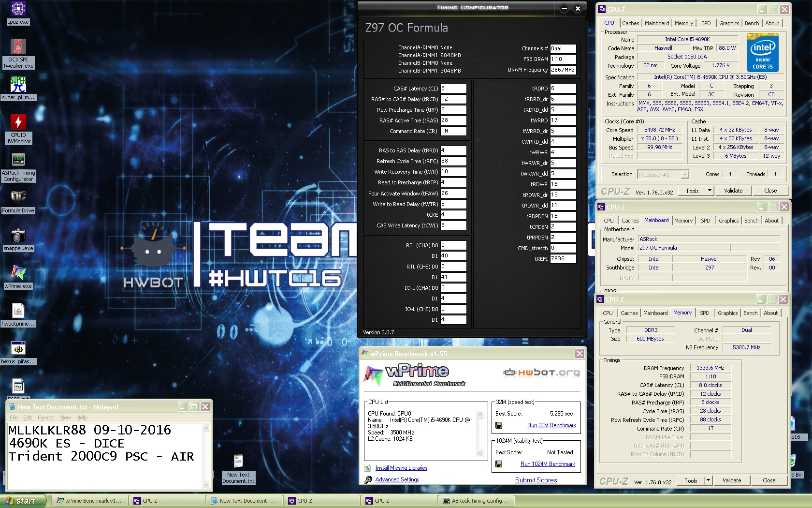Select hwbotprime desktop icon

tap(18, 315)
